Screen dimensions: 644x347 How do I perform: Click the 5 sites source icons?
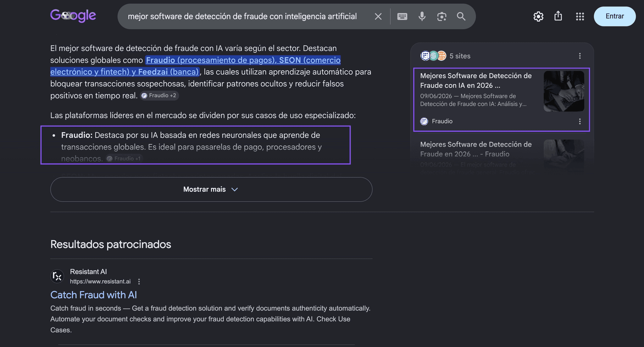[433, 56]
